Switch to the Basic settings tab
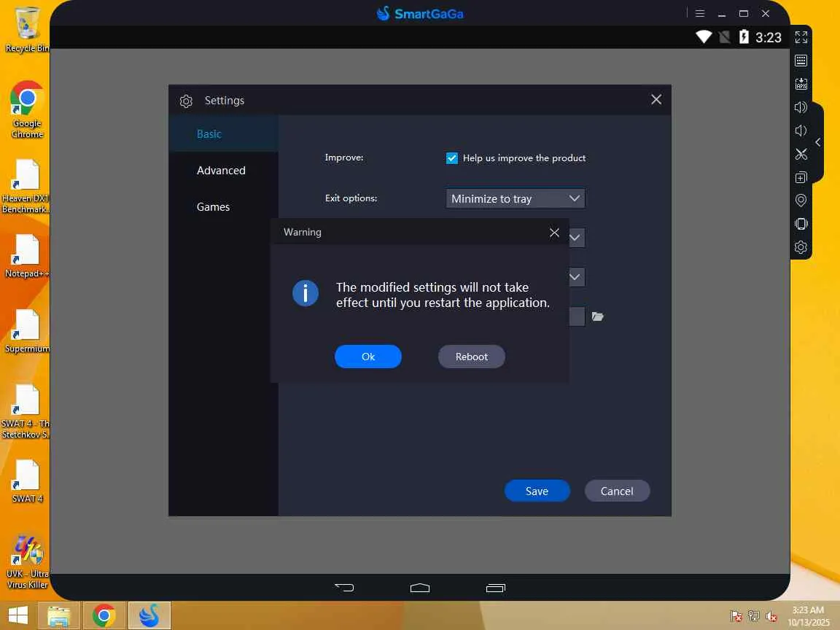 223,134
